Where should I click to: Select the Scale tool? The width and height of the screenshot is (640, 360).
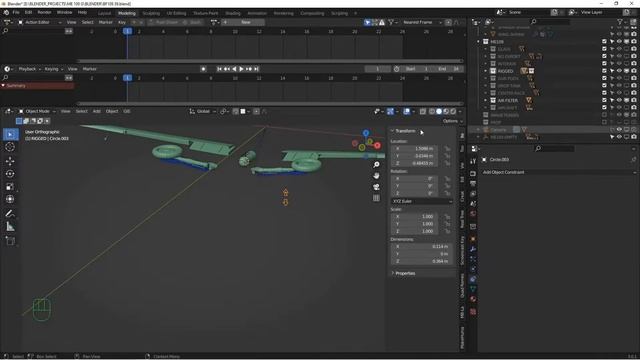pyautogui.click(x=10, y=187)
